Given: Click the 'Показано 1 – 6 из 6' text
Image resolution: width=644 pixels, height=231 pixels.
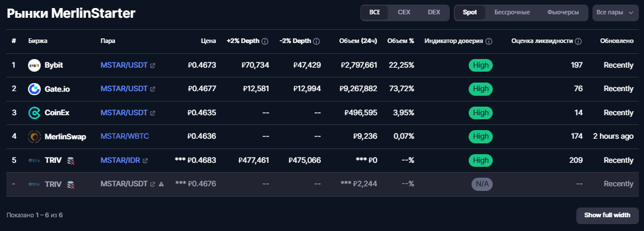Looking at the screenshot, I should (34, 215).
